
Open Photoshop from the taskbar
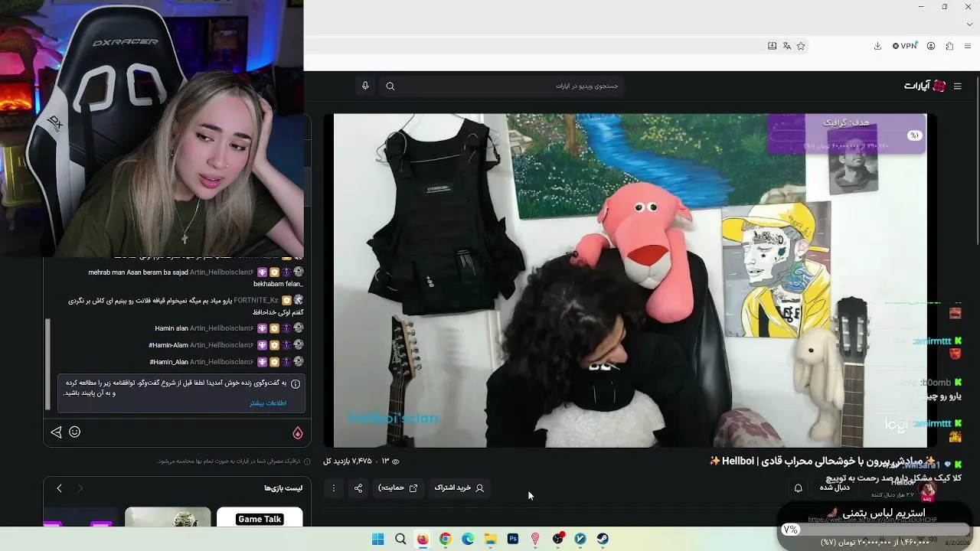(513, 540)
